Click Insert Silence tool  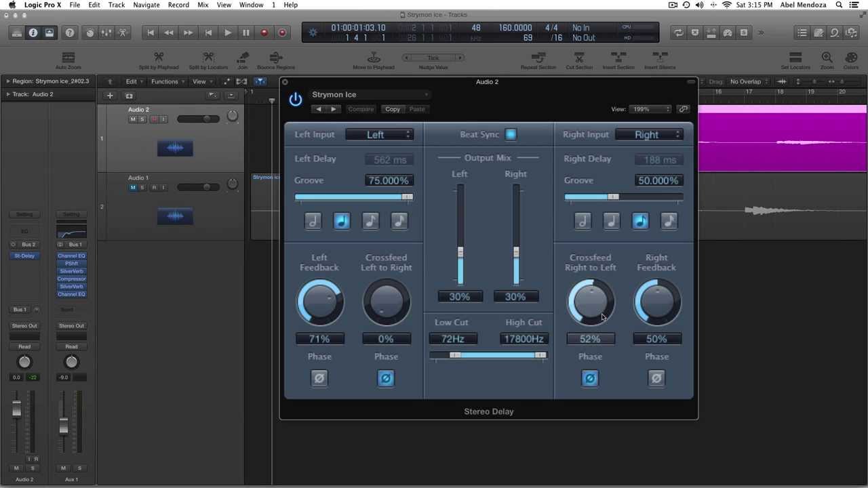[x=660, y=60]
